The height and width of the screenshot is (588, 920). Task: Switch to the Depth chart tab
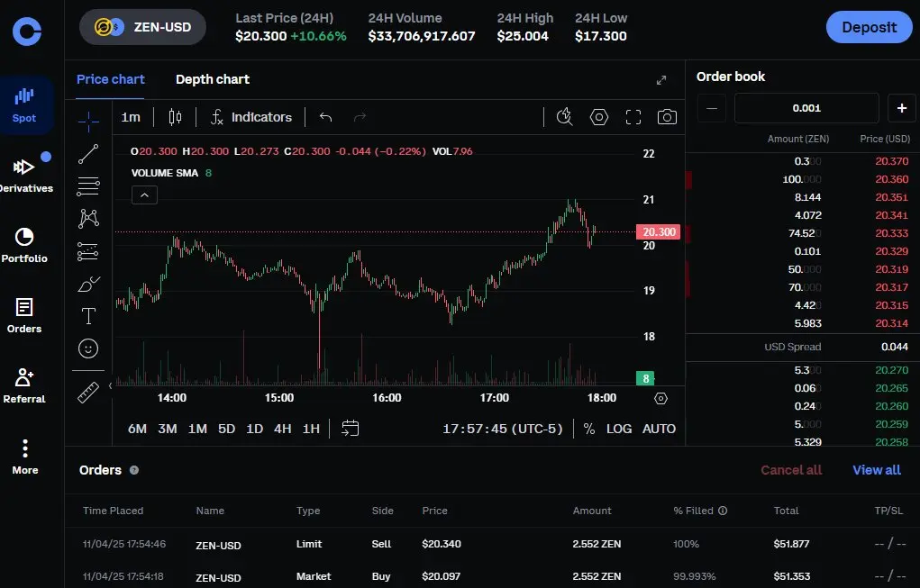pyautogui.click(x=213, y=80)
